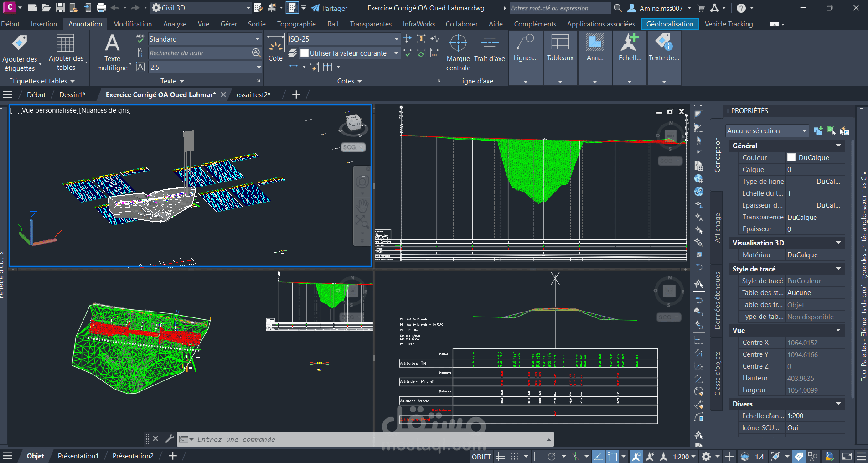
Task: Toggle OBJET model space button
Action: tap(481, 457)
